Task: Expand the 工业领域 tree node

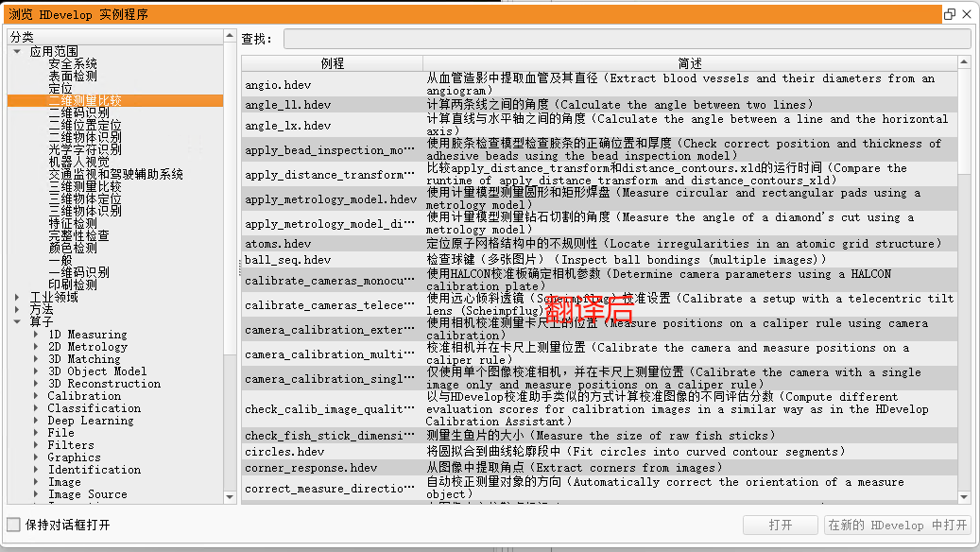Action: tap(18, 297)
